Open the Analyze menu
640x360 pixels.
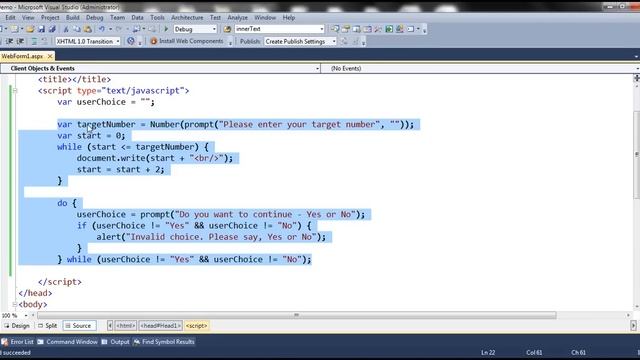(x=238, y=18)
